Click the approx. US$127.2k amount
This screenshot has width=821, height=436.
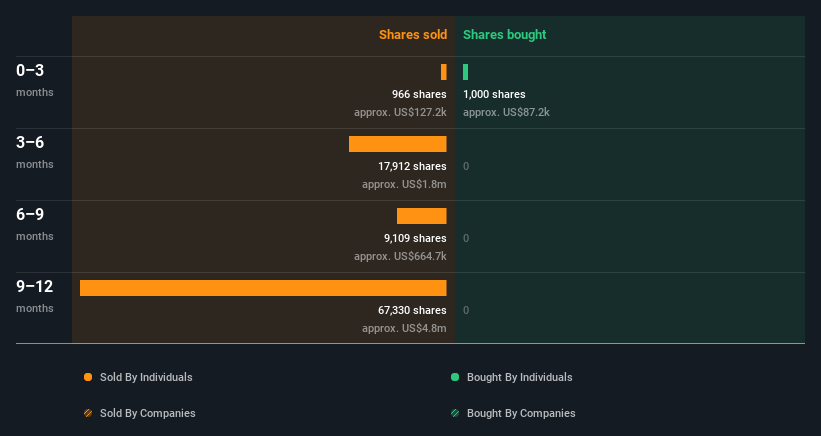point(400,112)
